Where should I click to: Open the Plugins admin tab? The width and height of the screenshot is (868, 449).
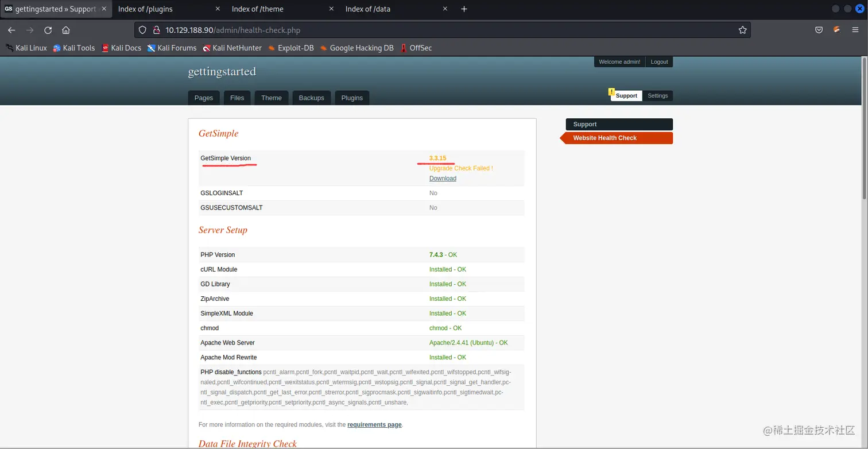(352, 98)
